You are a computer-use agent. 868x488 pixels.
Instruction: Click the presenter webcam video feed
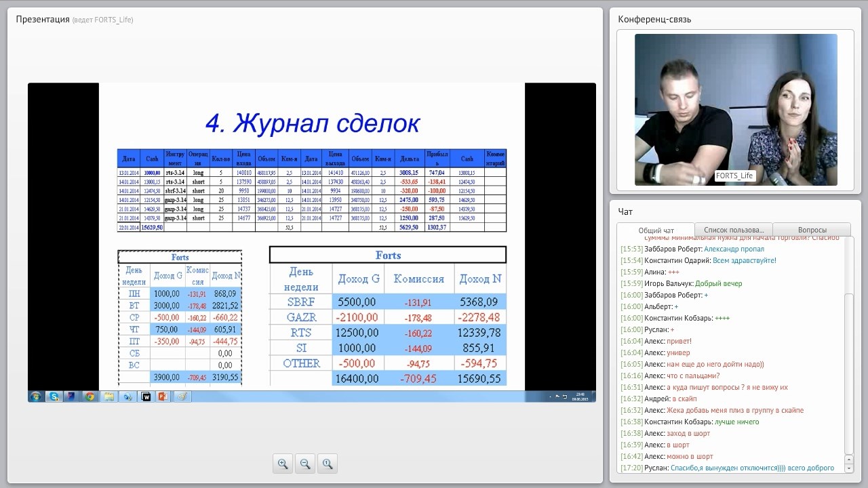click(x=736, y=108)
